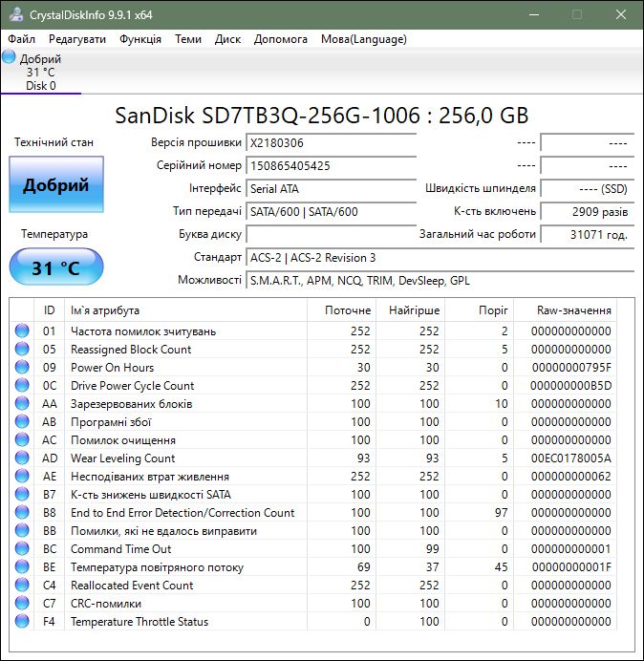The image size is (644, 661).
Task: Click the 31 °C temperature button
Action: 56,267
